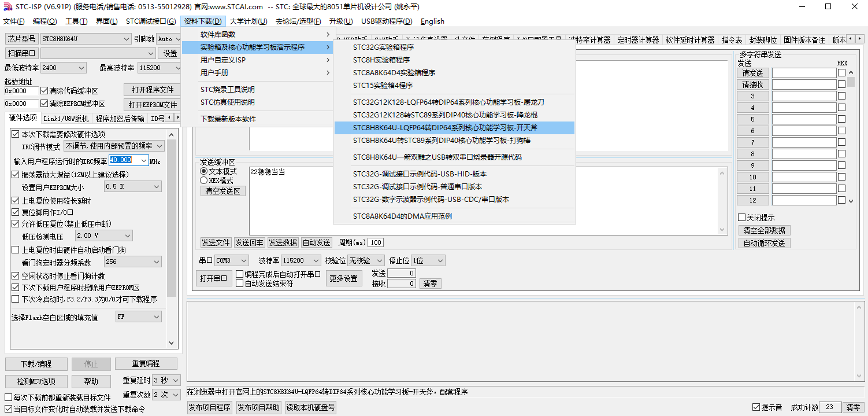Check 编程完成后自动打开串口
868x416 pixels.
coord(240,274)
